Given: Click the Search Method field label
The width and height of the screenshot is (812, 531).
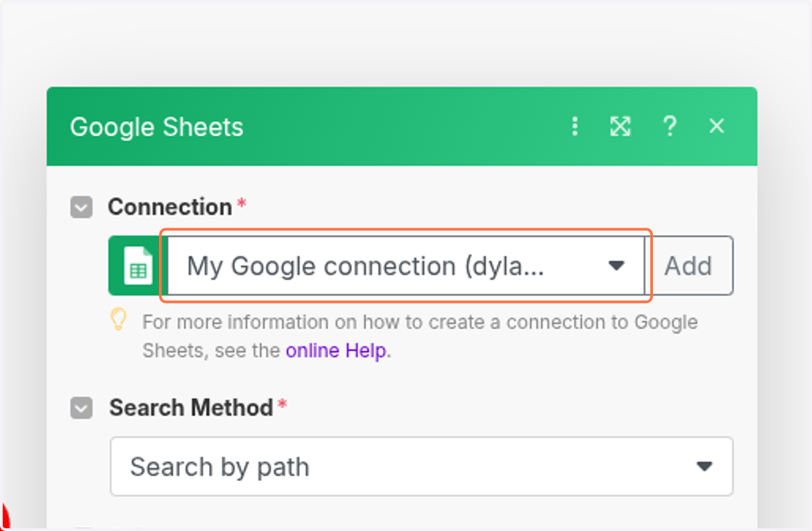Looking at the screenshot, I should pos(191,408).
